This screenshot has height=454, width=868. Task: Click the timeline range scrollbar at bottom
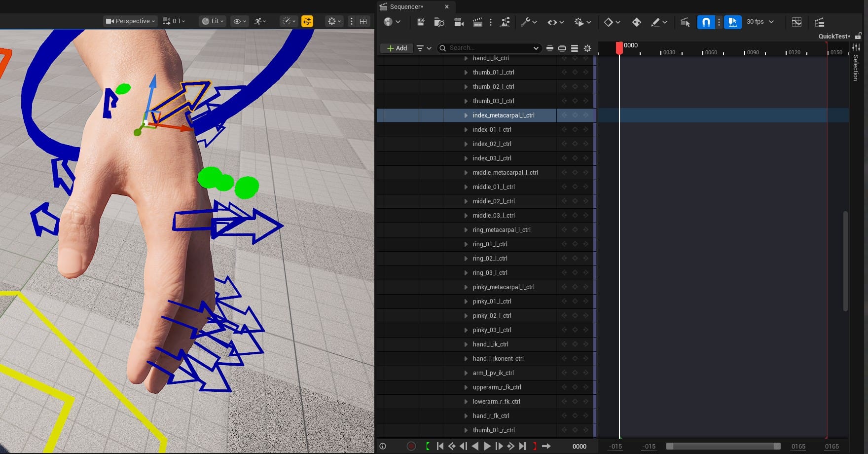pos(723,446)
